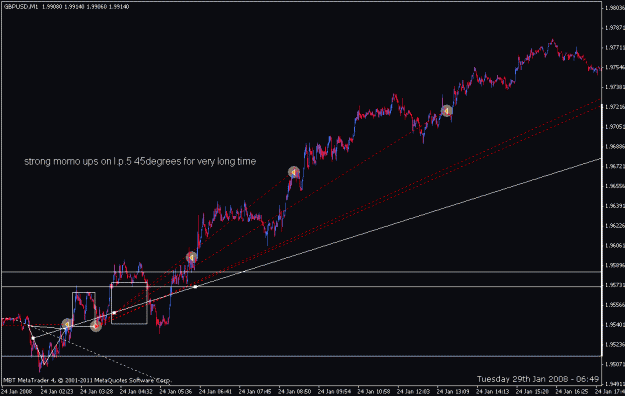Click the '24 Jan 12:03' time axis label
The height and width of the screenshot is (396, 625).
pos(413,392)
